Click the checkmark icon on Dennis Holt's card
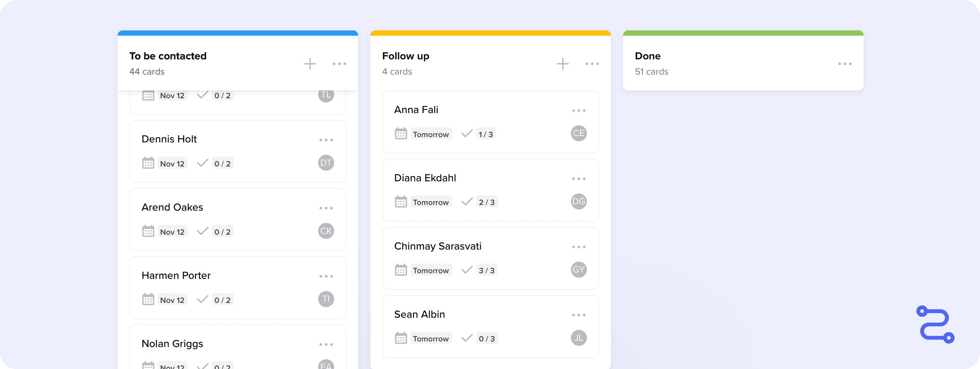This screenshot has width=980, height=369. click(x=202, y=163)
